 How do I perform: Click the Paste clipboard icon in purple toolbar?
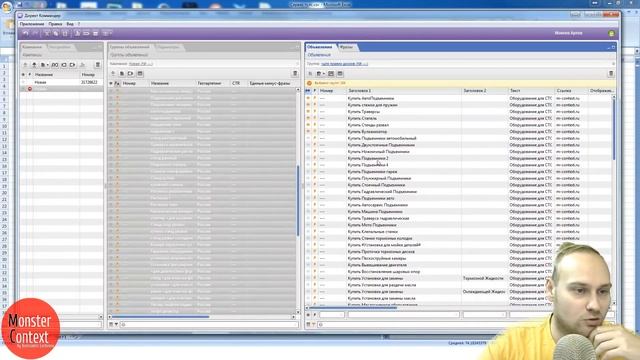point(65,33)
